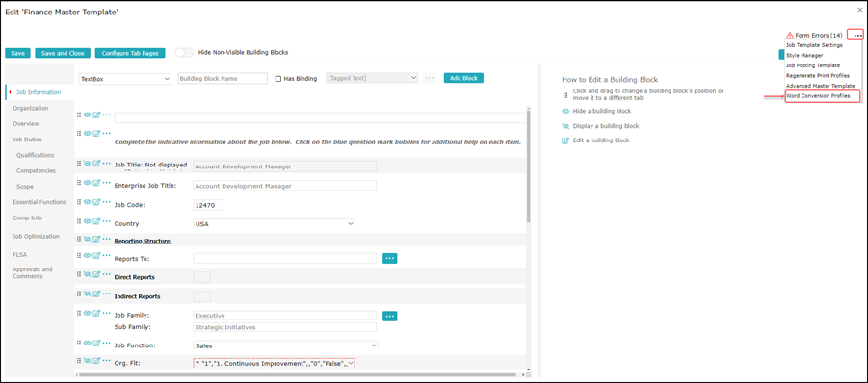Click the Add Block button

pyautogui.click(x=464, y=78)
